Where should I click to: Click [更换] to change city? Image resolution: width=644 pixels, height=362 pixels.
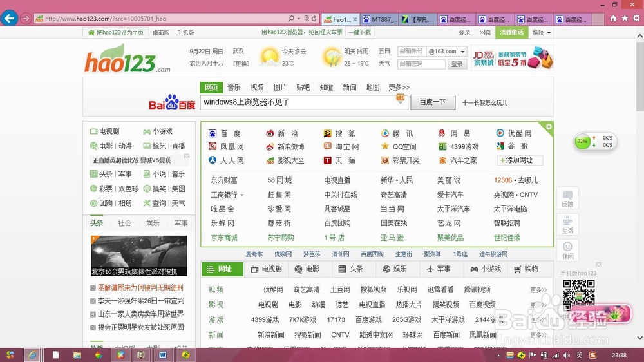(x=241, y=64)
